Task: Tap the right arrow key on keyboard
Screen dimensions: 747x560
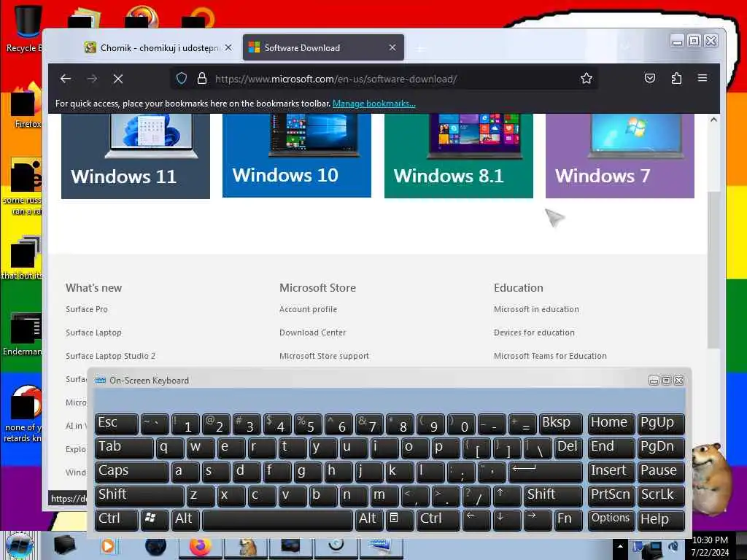Action: (x=538, y=519)
